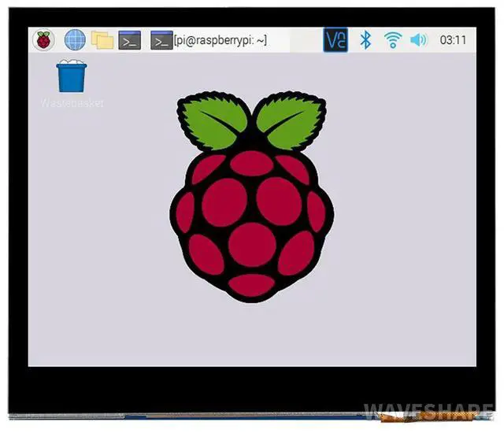Launch the web browser globe icon
The image size is (504, 433).
pyautogui.click(x=75, y=39)
